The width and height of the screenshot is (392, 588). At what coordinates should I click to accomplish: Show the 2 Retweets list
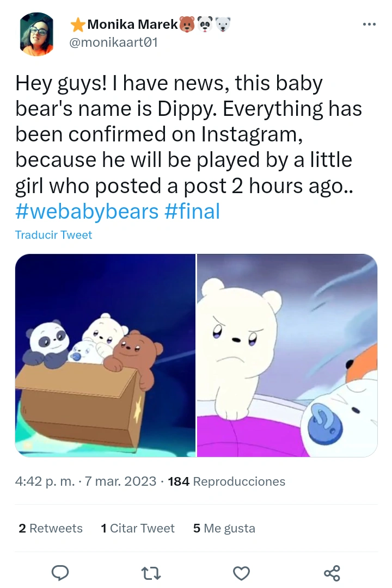[x=51, y=528]
